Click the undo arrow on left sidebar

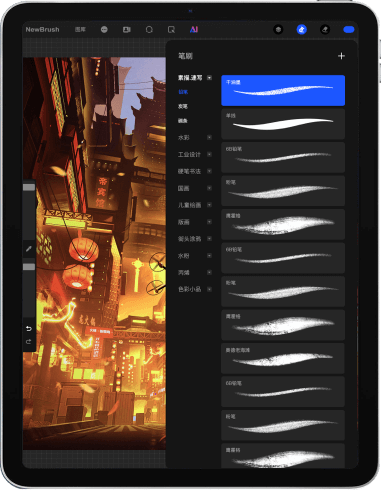coord(29,329)
